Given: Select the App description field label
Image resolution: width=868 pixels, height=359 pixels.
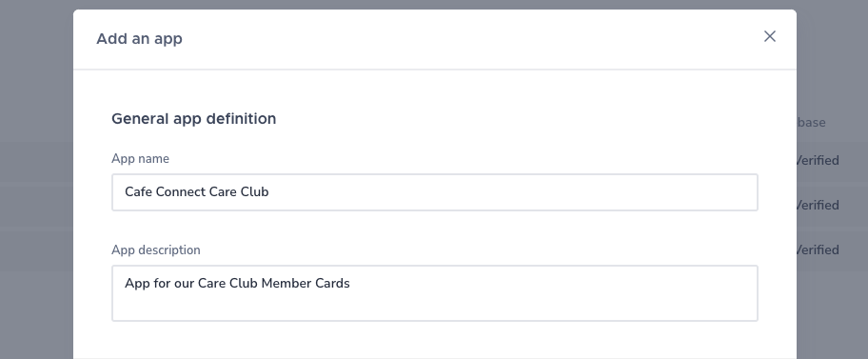Looking at the screenshot, I should [156, 249].
